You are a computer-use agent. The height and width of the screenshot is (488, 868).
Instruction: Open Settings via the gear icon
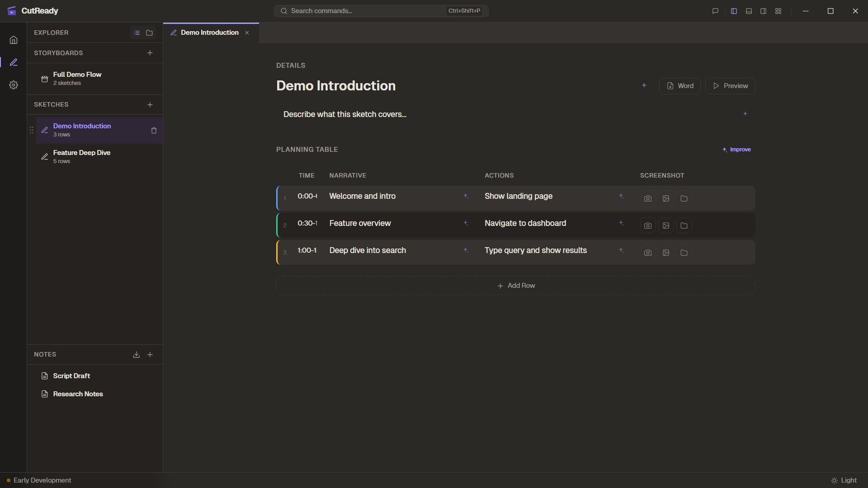click(14, 85)
